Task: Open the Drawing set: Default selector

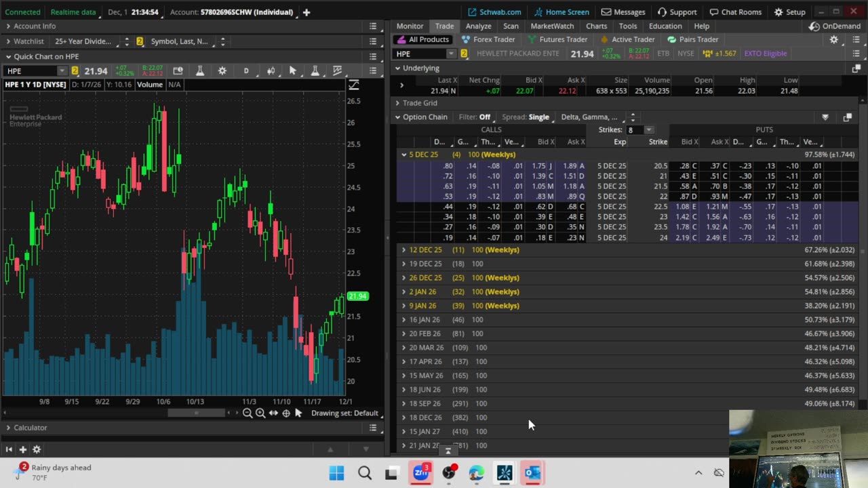Action: (344, 413)
